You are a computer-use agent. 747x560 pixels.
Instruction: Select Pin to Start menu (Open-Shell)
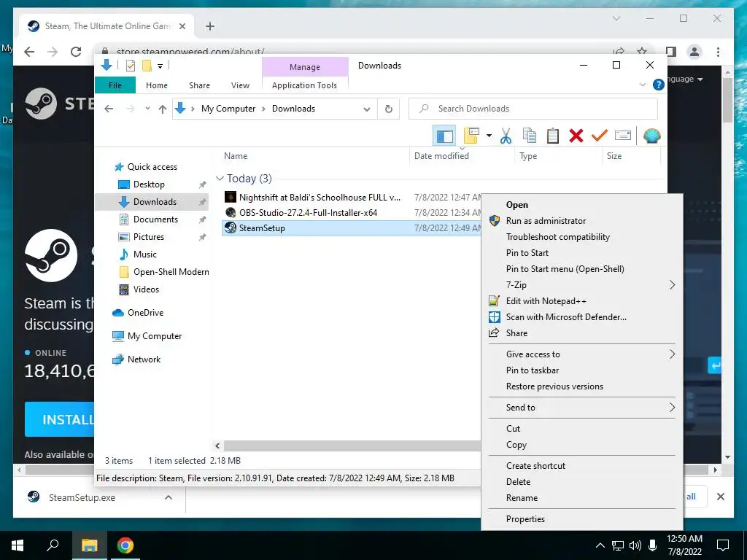point(582,269)
